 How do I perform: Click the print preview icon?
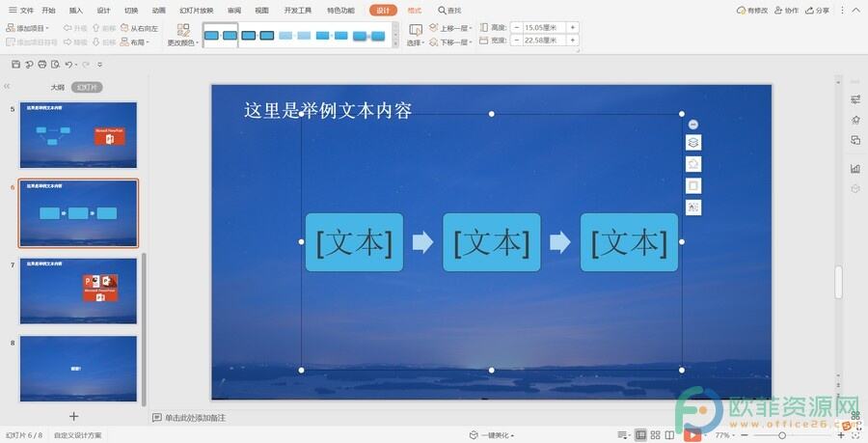point(55,65)
